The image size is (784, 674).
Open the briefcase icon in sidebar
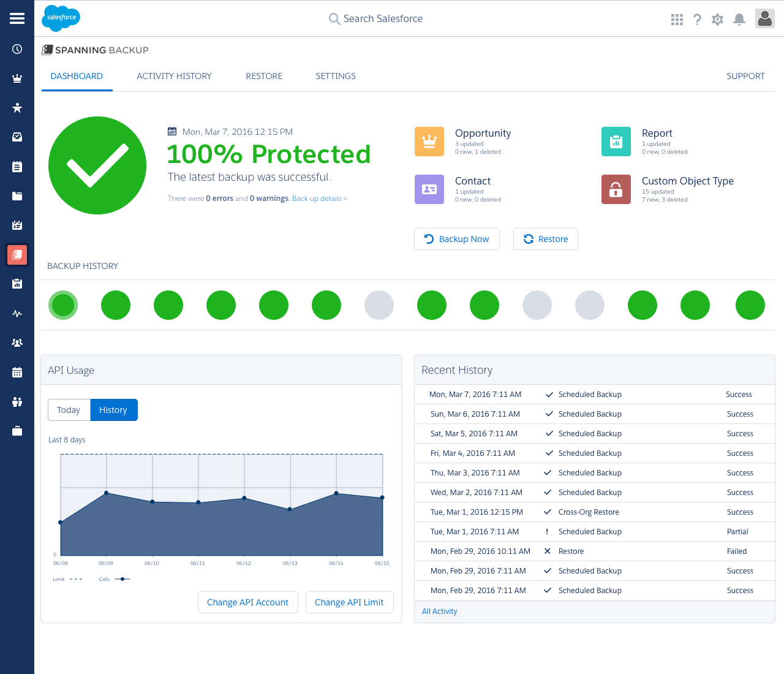point(17,431)
